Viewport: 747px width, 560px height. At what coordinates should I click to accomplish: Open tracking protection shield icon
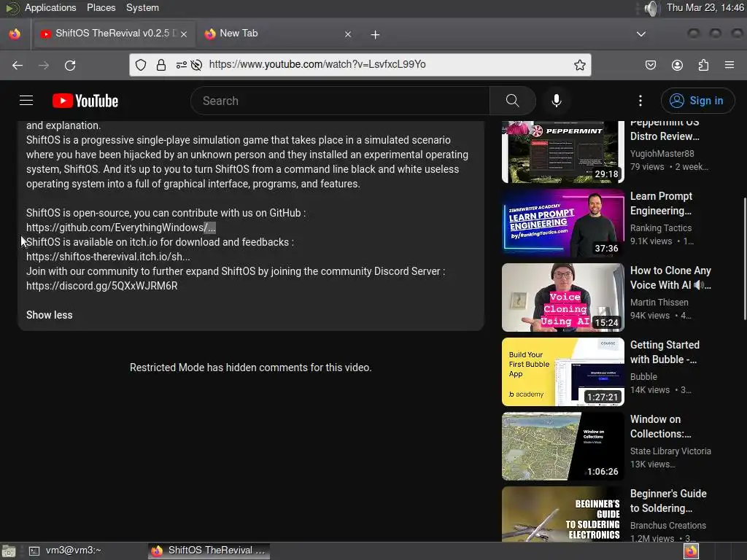tap(141, 65)
